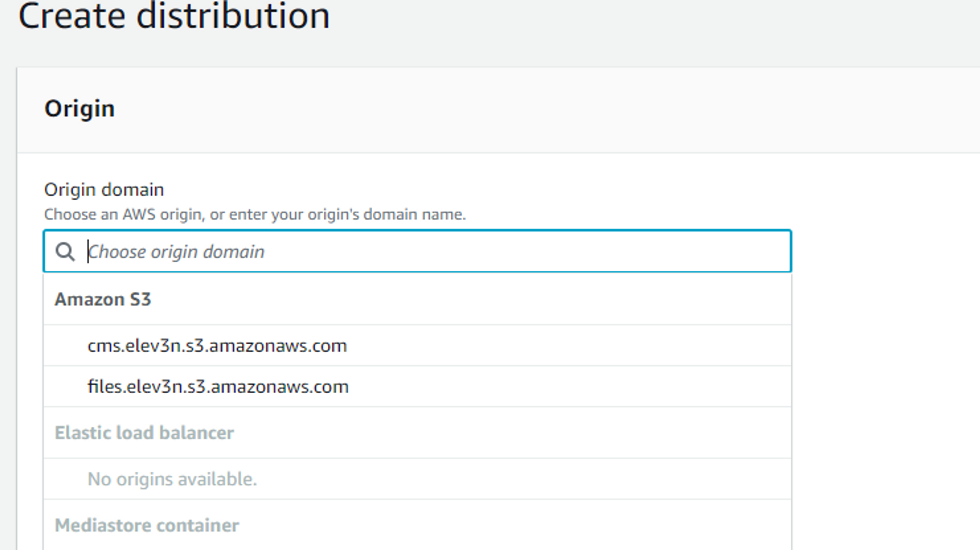This screenshot has height=550, width=980.
Task: Select cms.elev3n.s3.amazonaws.com origin
Action: coord(217,346)
